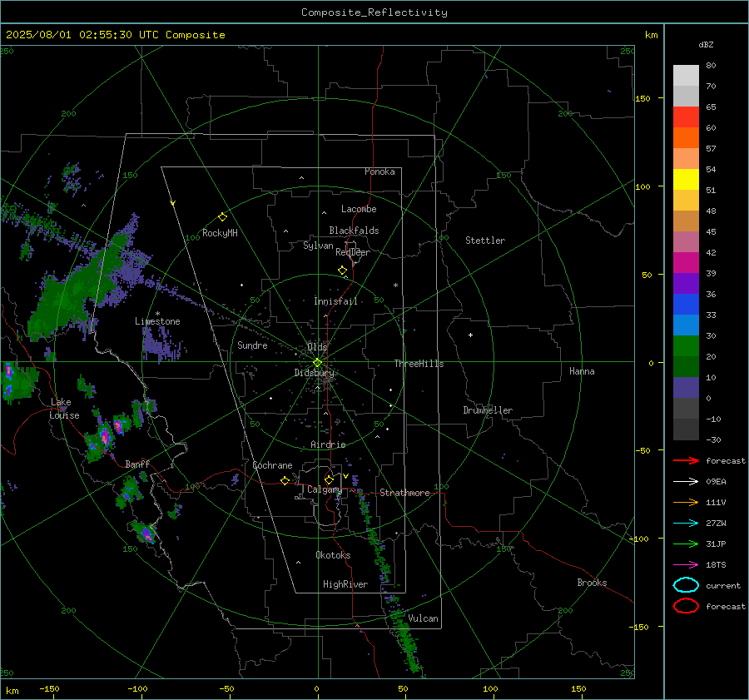Select the 70-80 dBZ light gray swatch

click(x=686, y=76)
